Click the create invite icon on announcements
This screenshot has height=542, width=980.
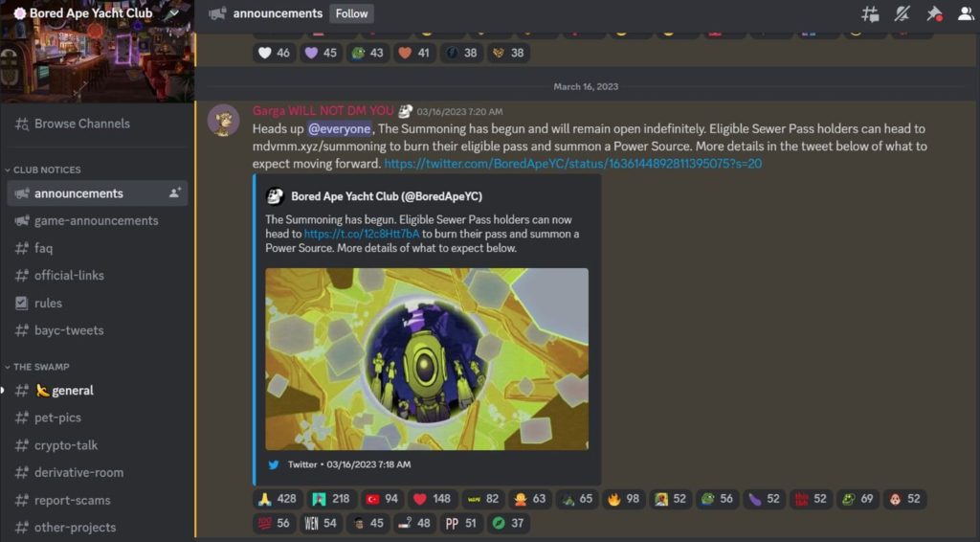[x=174, y=193]
